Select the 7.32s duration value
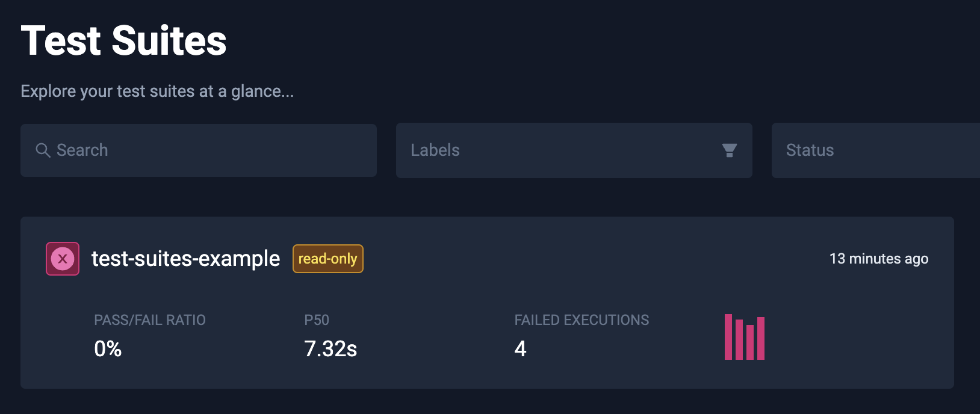 (330, 349)
